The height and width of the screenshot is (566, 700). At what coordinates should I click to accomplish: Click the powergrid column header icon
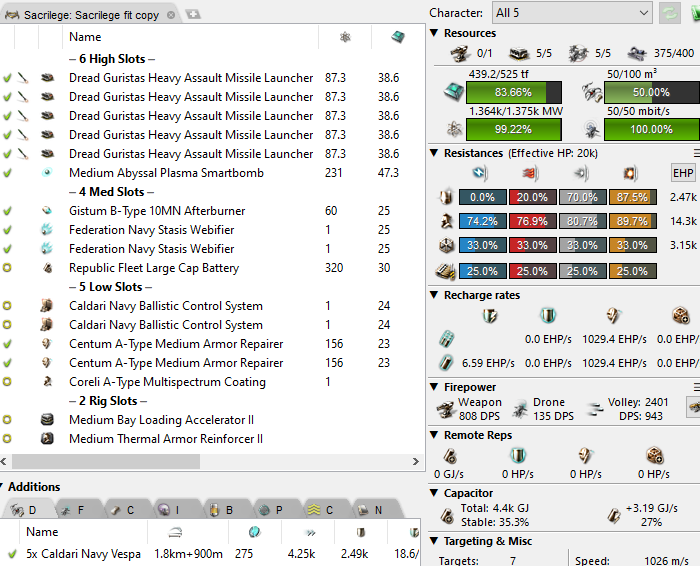345,37
